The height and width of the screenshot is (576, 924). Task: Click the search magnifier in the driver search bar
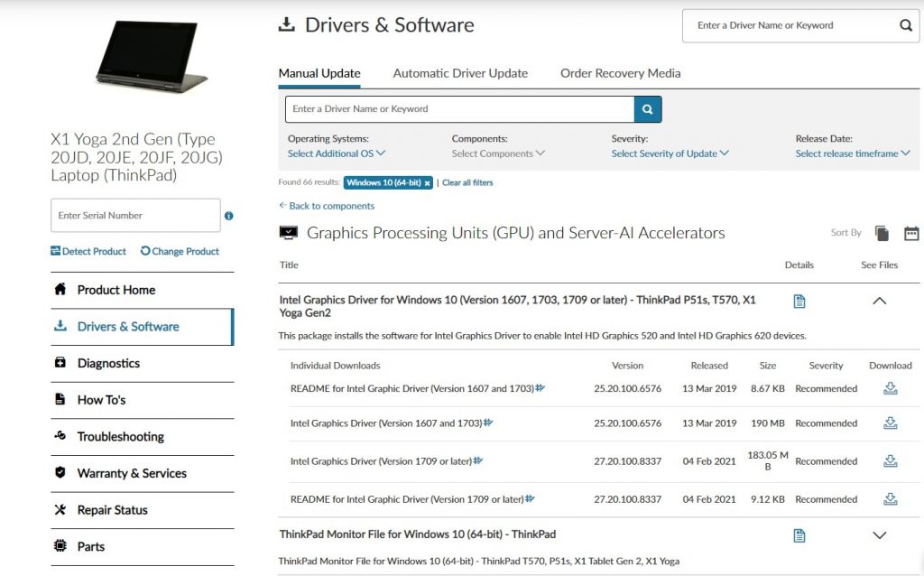647,108
